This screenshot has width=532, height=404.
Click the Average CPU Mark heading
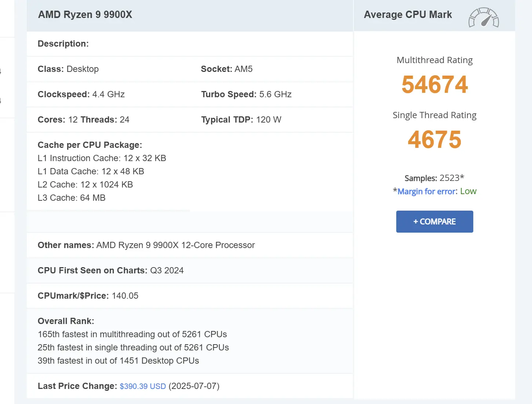(408, 15)
